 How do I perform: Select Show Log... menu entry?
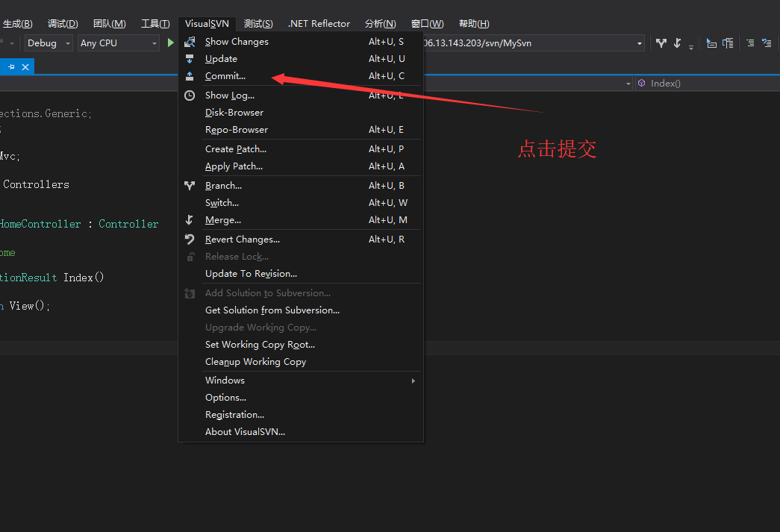coord(301,96)
